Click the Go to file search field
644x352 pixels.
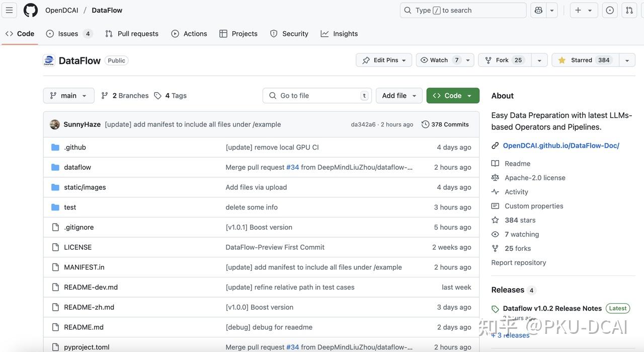(317, 96)
